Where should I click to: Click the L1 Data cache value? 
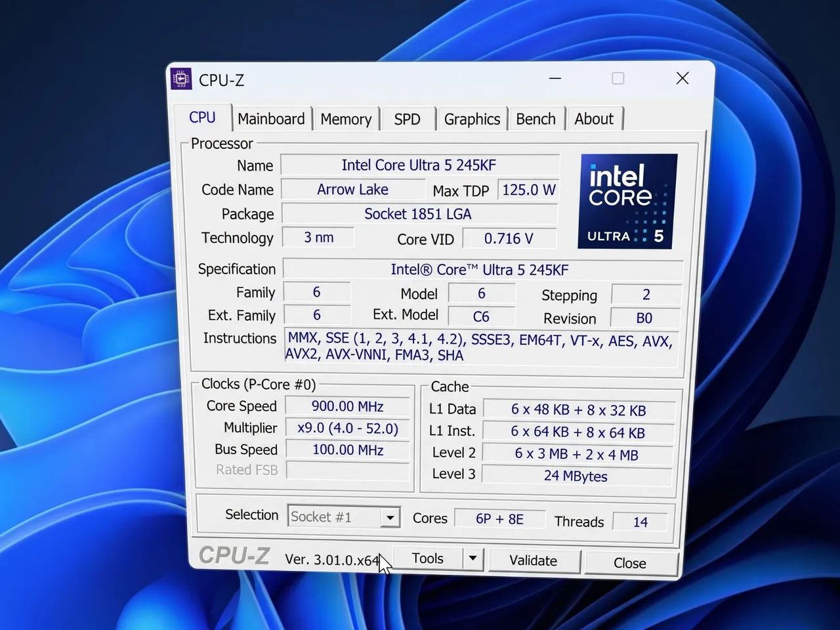(x=579, y=410)
